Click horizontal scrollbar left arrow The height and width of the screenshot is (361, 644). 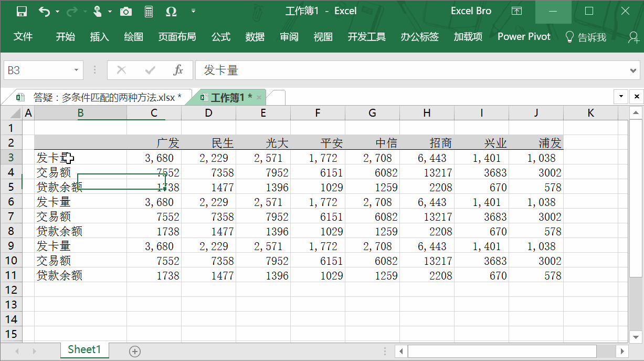coord(401,351)
